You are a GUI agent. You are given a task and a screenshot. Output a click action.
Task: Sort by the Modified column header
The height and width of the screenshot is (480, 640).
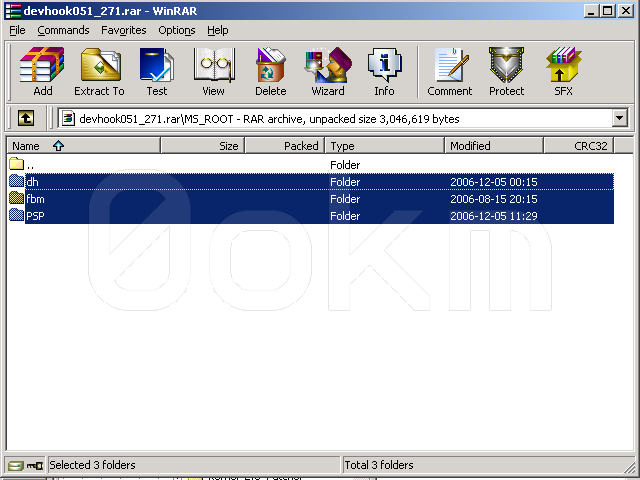494,146
